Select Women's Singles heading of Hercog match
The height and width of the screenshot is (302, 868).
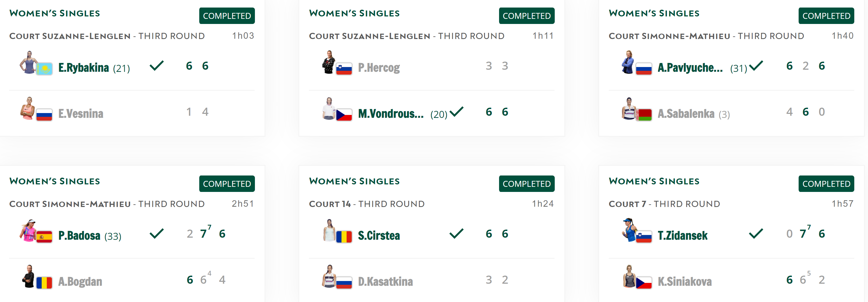(x=354, y=13)
